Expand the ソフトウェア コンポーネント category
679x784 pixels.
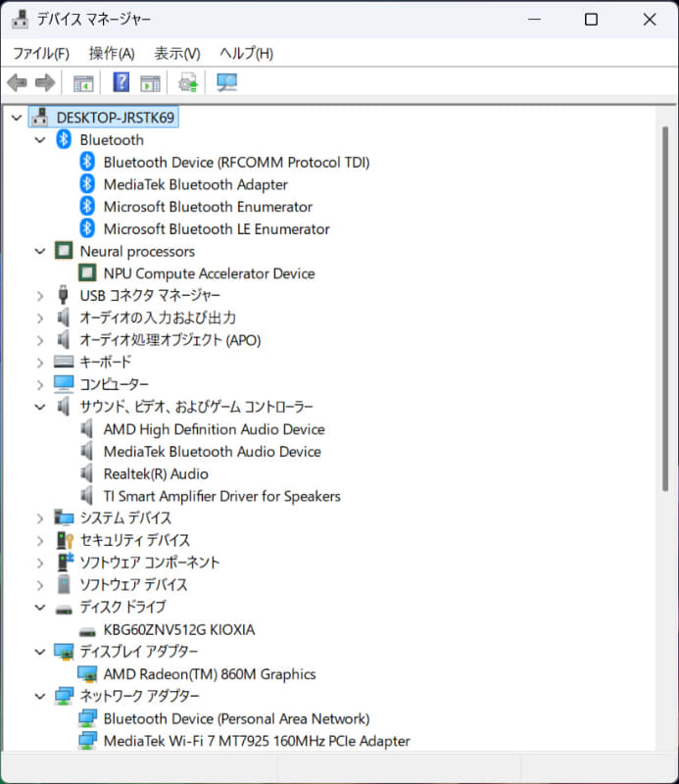pyautogui.click(x=40, y=563)
